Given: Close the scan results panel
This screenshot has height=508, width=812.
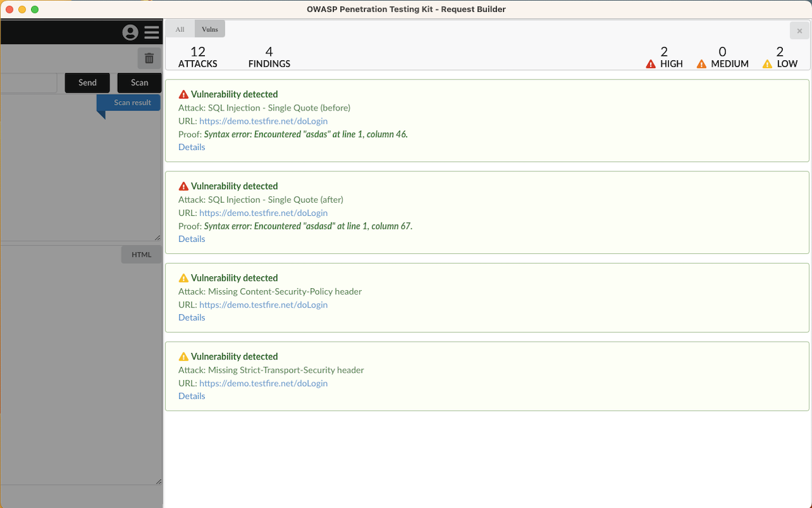Looking at the screenshot, I should coord(799,30).
